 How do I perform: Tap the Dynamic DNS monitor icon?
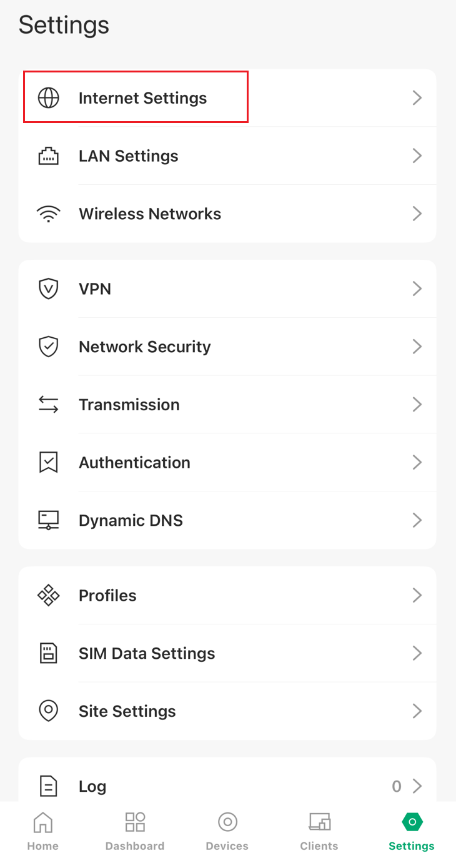coord(48,520)
